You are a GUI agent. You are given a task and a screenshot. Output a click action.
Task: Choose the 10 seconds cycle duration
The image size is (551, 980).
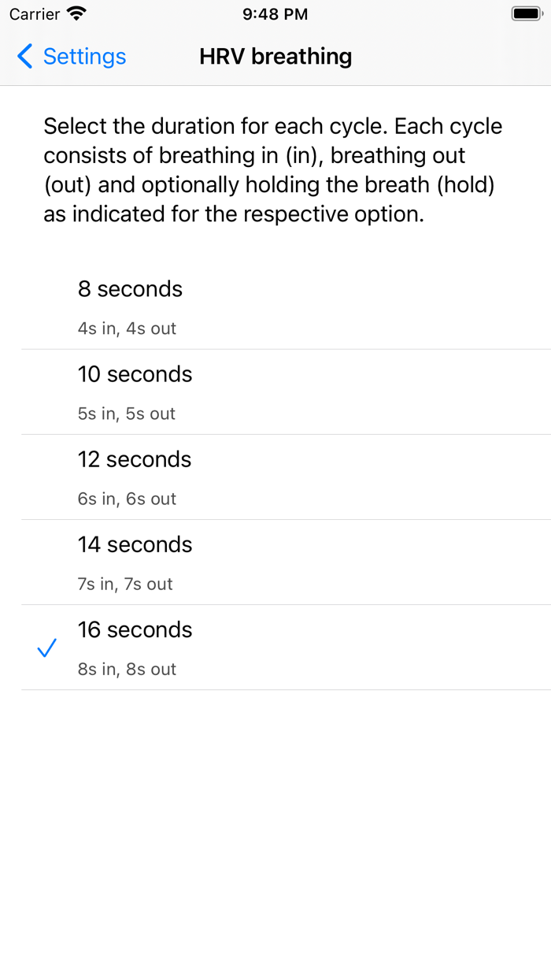[135, 374]
